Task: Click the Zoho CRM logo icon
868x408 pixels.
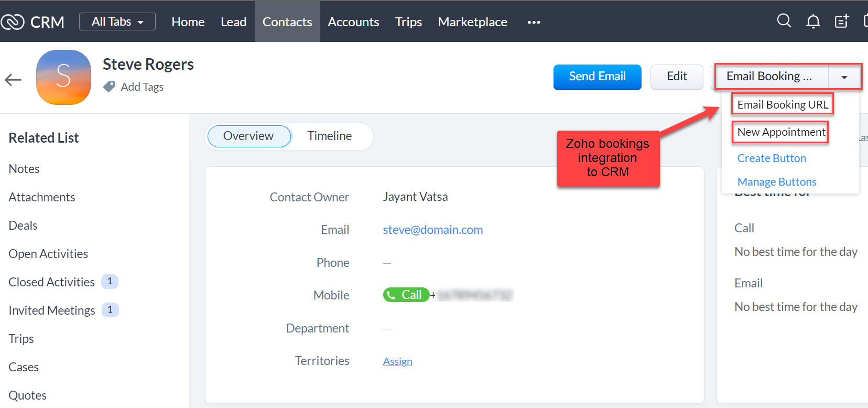Action: (13, 22)
